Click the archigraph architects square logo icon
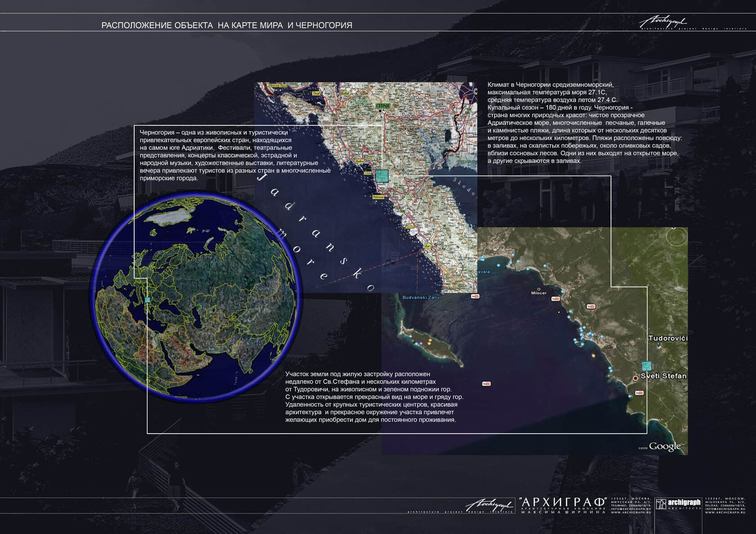756x534 pixels. (x=661, y=504)
